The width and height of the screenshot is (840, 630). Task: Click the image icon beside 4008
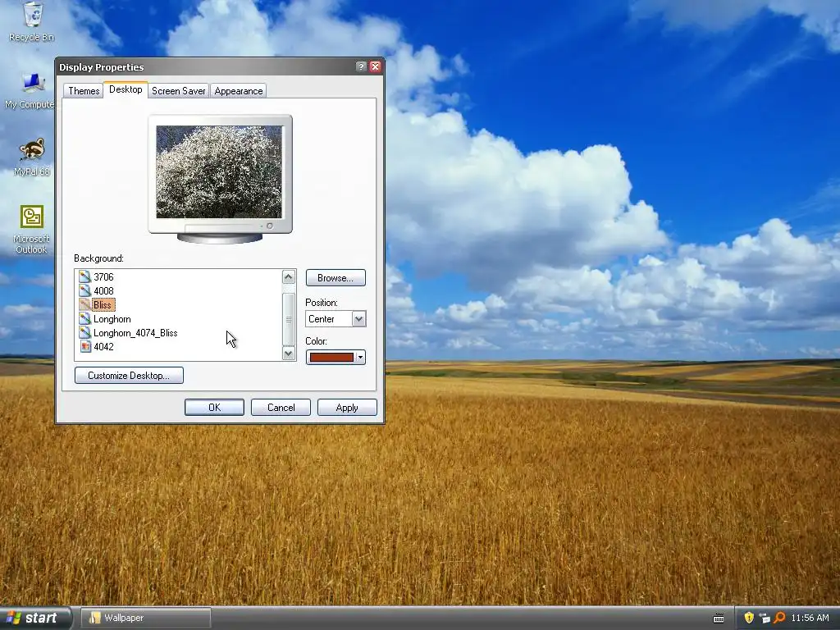(84, 290)
